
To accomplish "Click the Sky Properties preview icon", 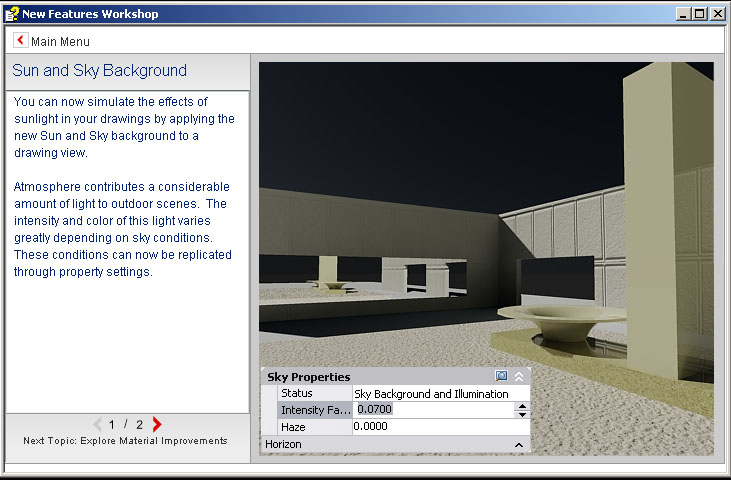I will (x=502, y=377).
